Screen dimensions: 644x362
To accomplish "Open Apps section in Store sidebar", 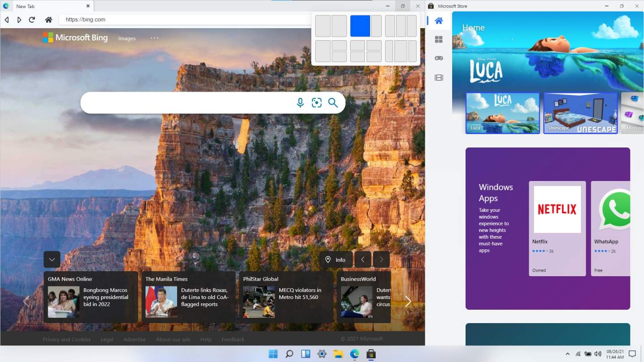I will (x=439, y=39).
